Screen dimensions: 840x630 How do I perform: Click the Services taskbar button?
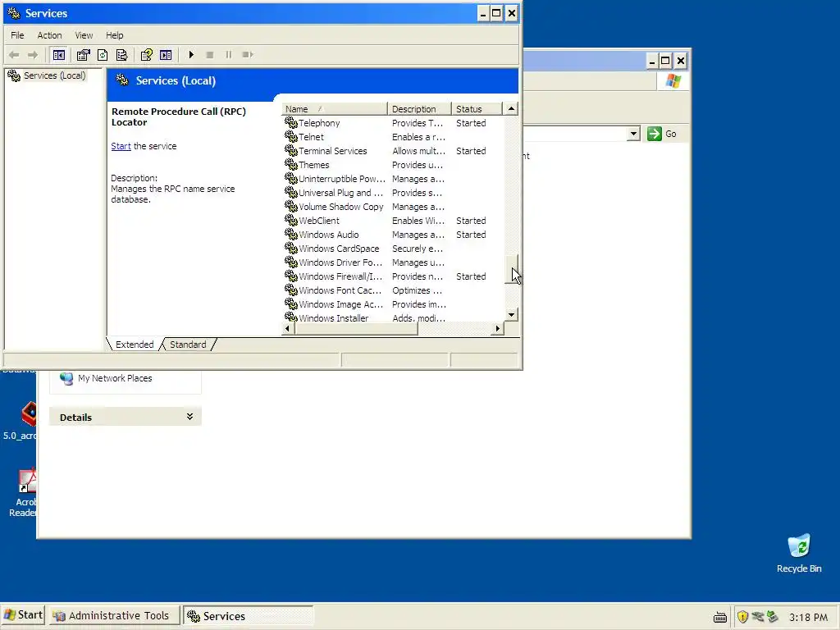248,616
